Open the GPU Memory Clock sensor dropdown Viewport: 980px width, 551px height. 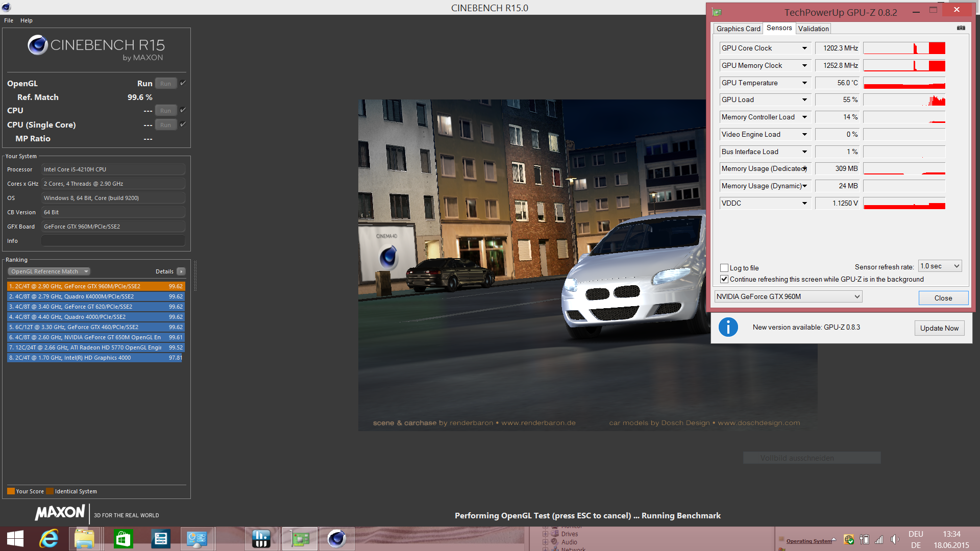click(804, 65)
